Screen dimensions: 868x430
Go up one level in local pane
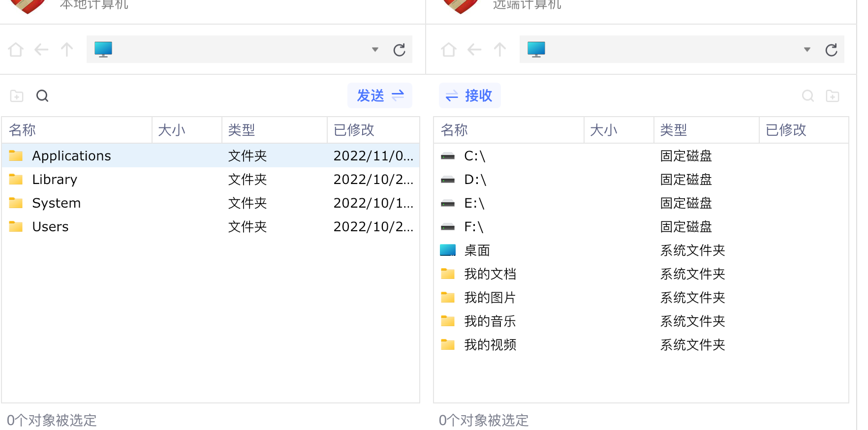coord(67,50)
